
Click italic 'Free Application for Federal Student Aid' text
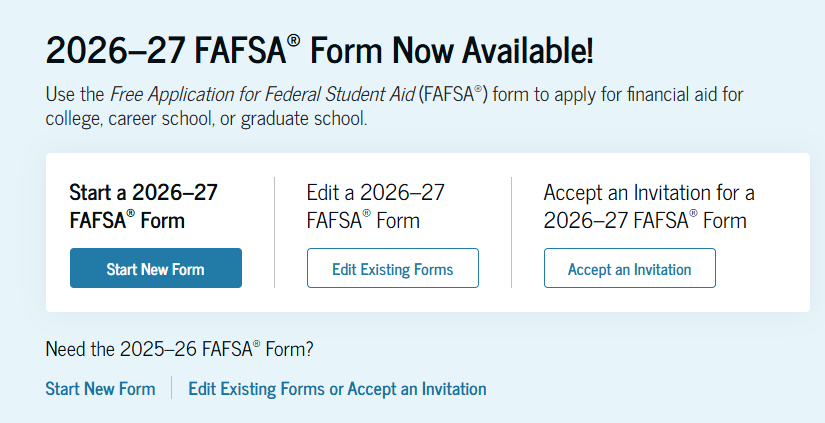(x=263, y=95)
